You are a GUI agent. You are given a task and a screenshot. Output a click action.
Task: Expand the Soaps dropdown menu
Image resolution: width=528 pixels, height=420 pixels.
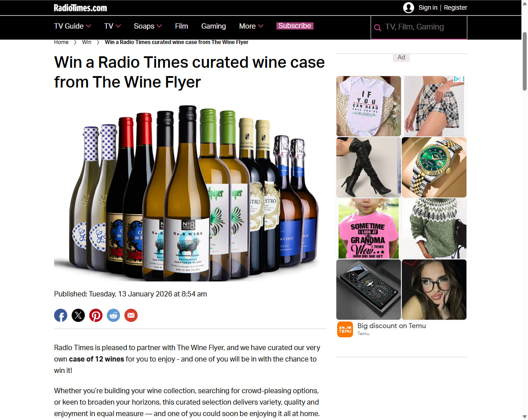[x=148, y=26]
